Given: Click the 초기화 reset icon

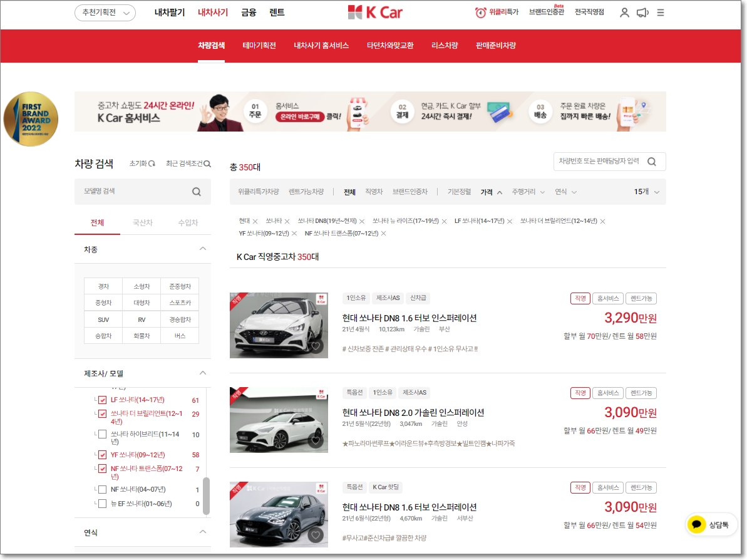Looking at the screenshot, I should click(x=152, y=163).
